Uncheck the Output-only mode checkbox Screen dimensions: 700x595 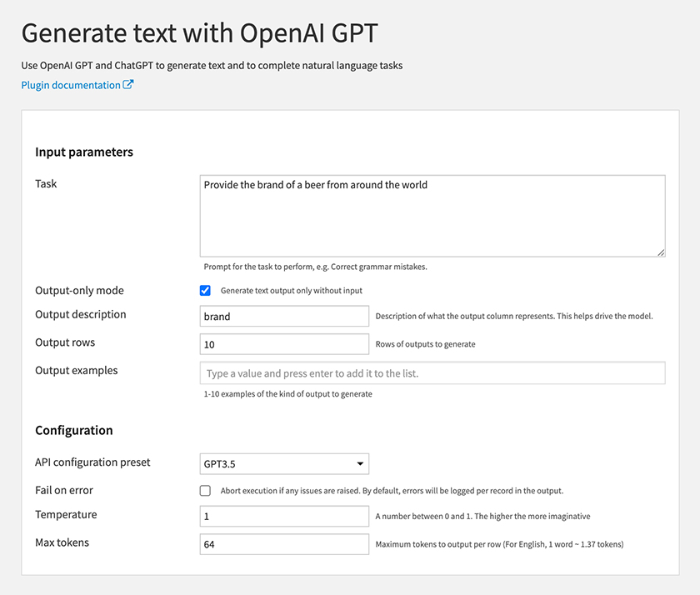coord(205,291)
